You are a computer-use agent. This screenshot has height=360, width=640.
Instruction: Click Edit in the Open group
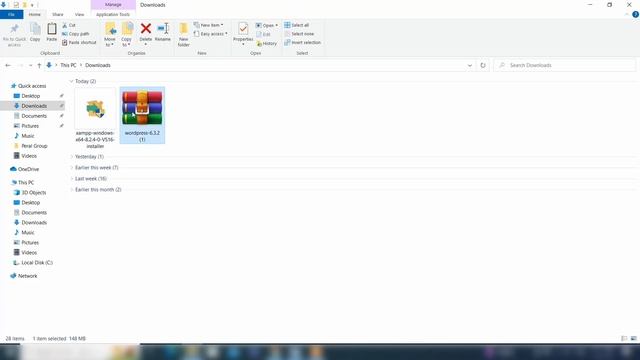tap(263, 34)
